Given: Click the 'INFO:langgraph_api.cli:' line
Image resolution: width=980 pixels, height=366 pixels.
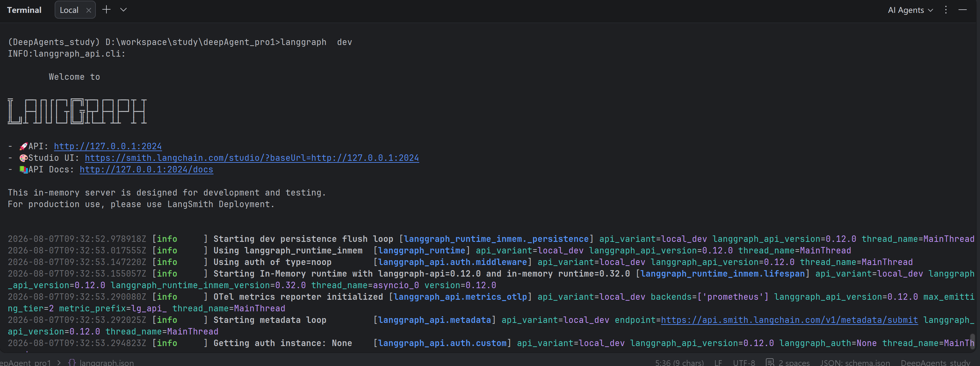Looking at the screenshot, I should 67,54.
